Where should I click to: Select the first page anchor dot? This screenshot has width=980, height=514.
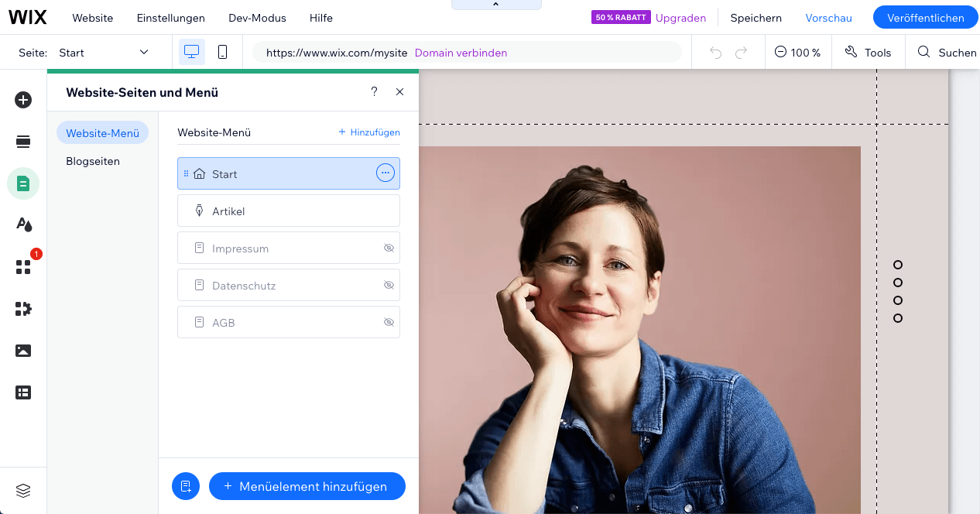898,265
